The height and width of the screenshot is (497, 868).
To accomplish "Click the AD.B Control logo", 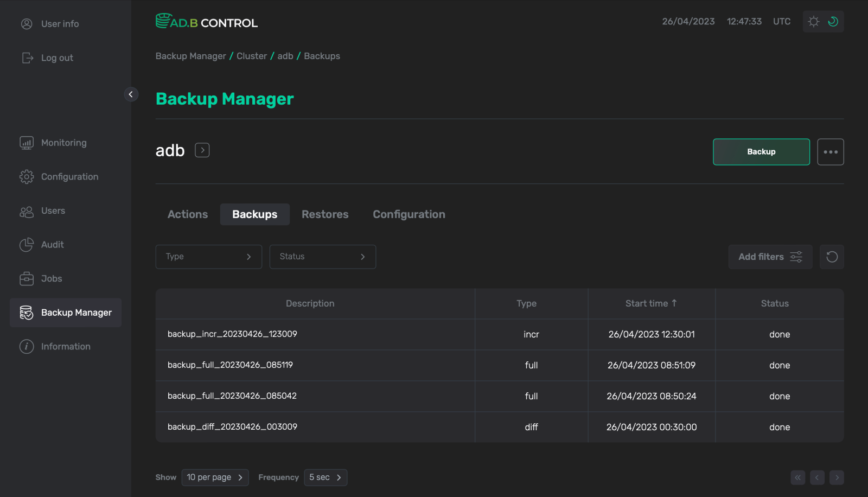I will 207,22.
